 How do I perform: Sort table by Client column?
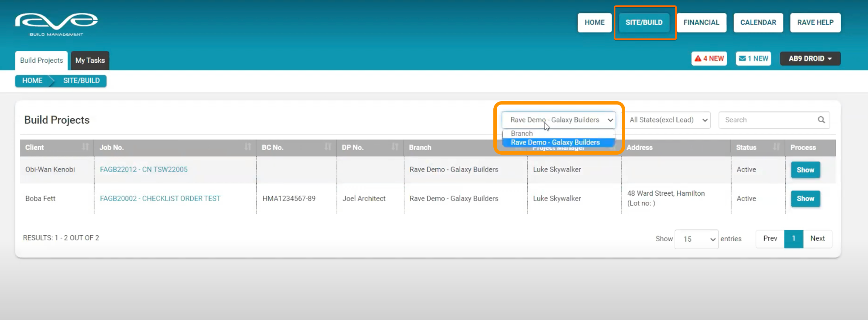pyautogui.click(x=85, y=147)
